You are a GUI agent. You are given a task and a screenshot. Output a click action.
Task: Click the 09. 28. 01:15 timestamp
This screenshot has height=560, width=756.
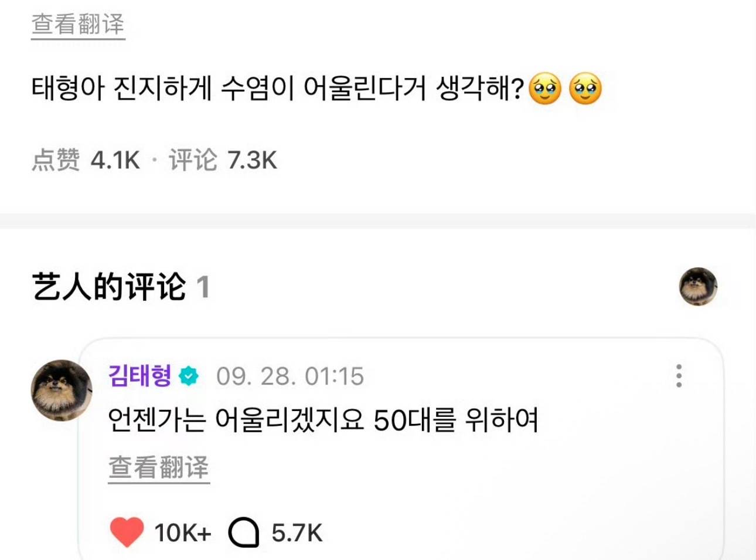[x=290, y=376]
